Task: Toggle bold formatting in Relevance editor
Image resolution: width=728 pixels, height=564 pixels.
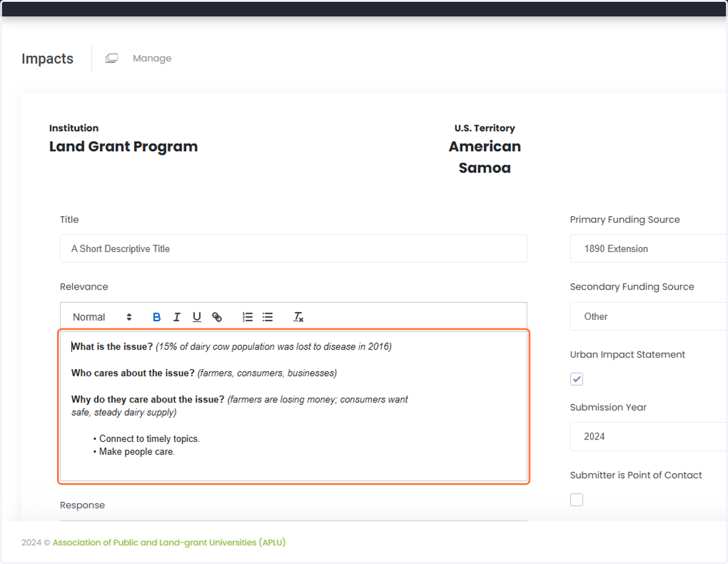Action: click(157, 317)
